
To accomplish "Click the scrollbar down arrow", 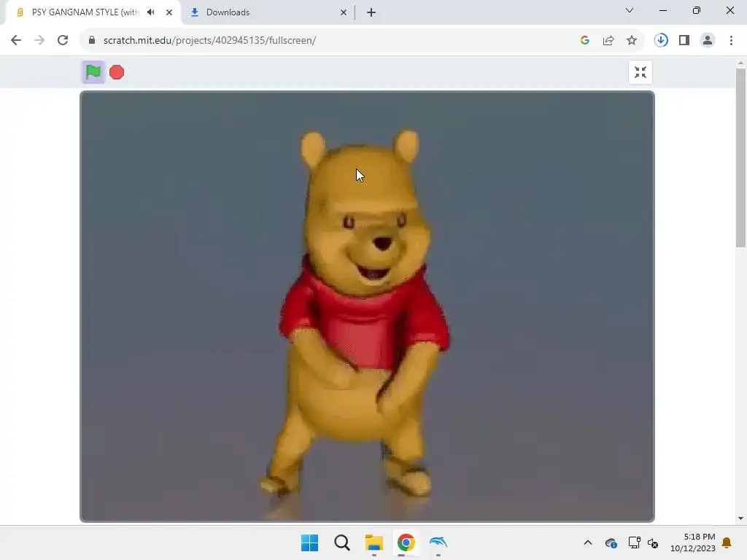I will point(740,518).
